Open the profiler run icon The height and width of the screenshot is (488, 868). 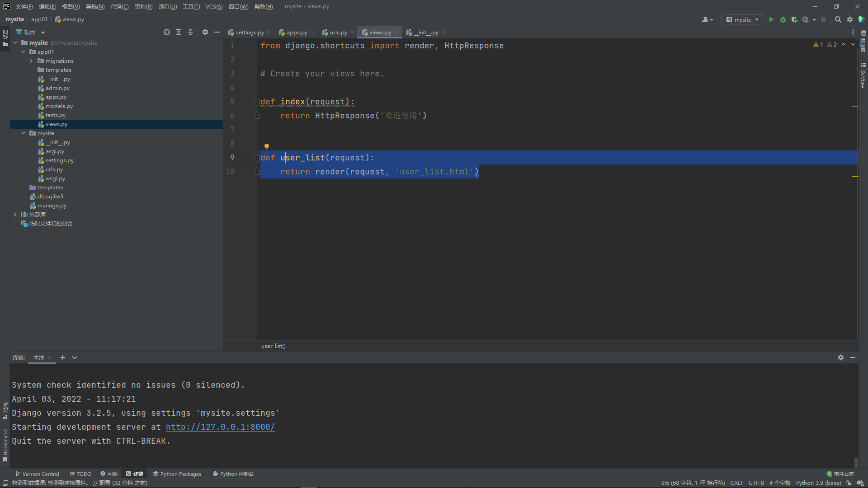click(x=806, y=19)
